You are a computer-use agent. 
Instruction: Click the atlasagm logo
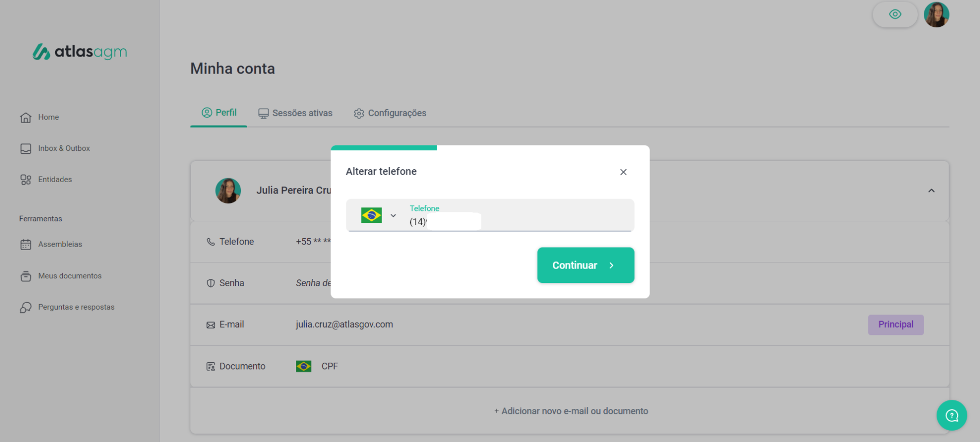tap(79, 51)
